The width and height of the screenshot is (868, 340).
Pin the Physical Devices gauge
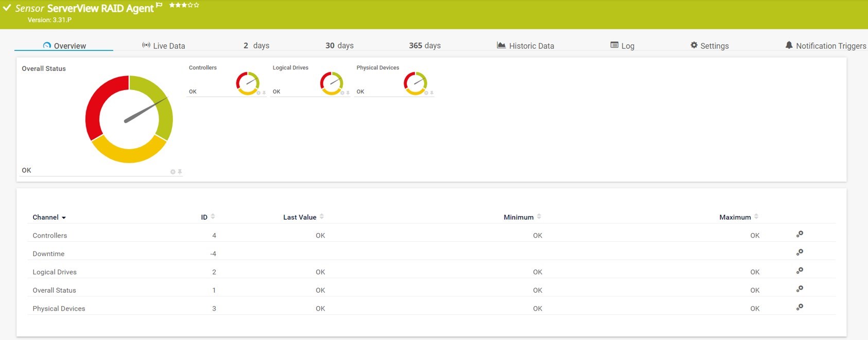coord(432,93)
